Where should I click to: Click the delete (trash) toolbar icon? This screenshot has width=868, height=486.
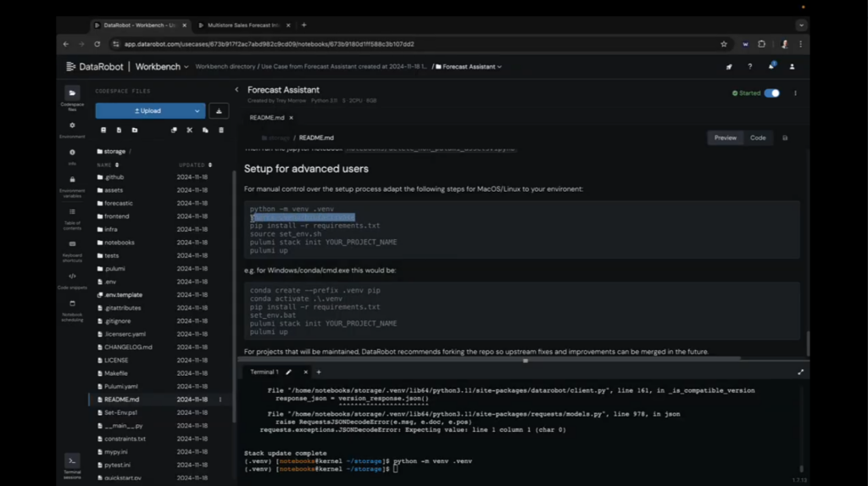click(221, 131)
